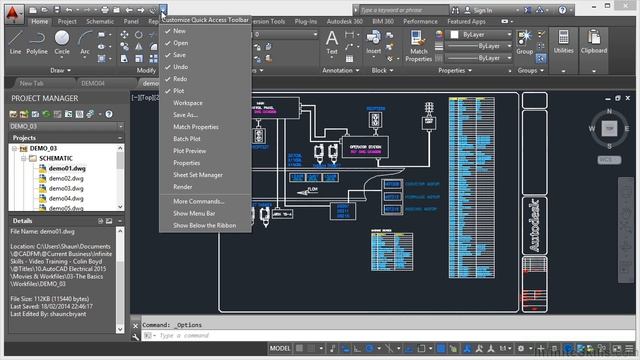This screenshot has width=640, height=360.
Task: Click the Plot printer icon in quick access toolbar
Action: click(x=105, y=10)
